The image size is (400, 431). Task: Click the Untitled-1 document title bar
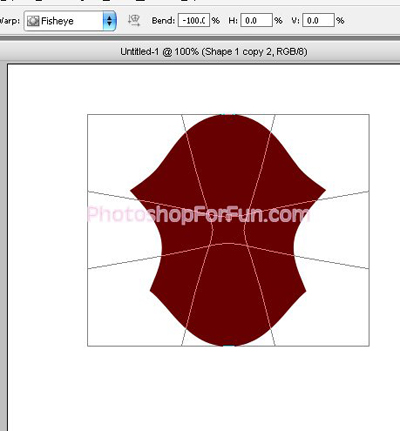(200, 51)
